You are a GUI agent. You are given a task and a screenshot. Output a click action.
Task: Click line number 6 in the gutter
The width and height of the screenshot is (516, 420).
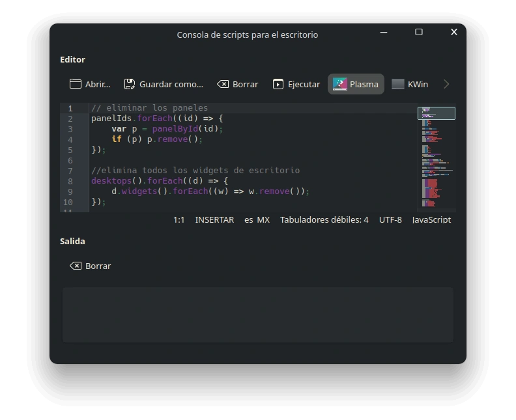click(x=70, y=160)
